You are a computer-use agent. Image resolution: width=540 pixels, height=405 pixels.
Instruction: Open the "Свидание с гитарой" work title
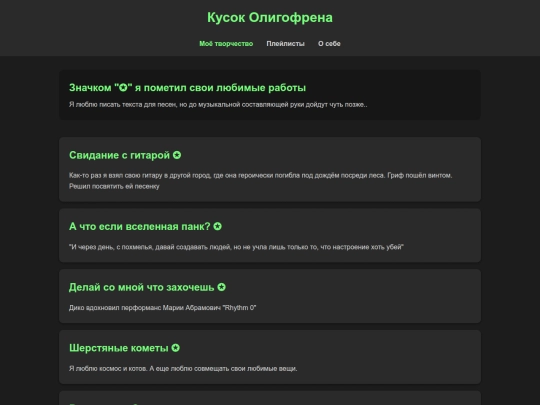[120, 155]
